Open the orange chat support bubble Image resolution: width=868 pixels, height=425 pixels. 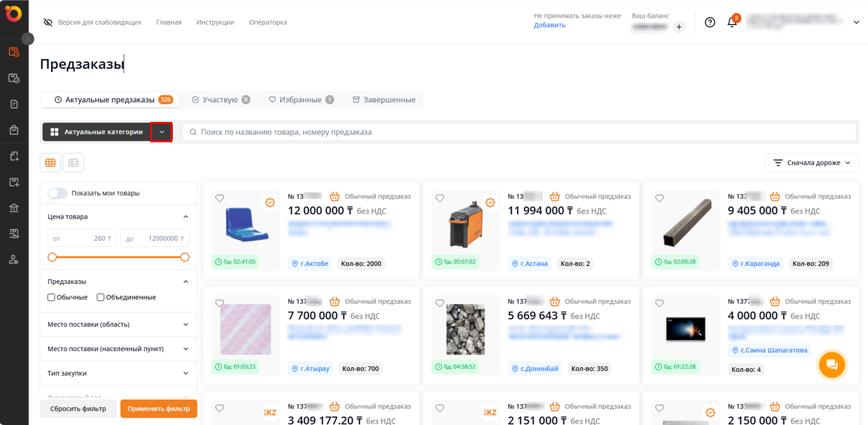[832, 365]
